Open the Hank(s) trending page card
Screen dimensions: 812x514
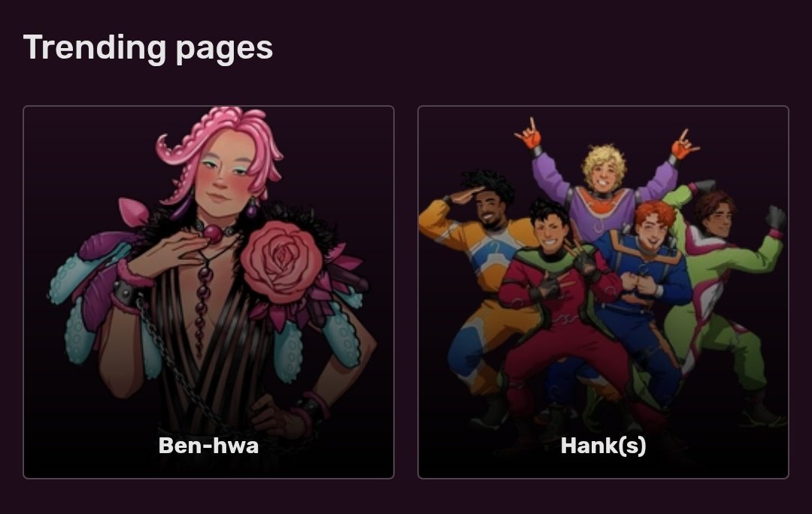[603, 292]
